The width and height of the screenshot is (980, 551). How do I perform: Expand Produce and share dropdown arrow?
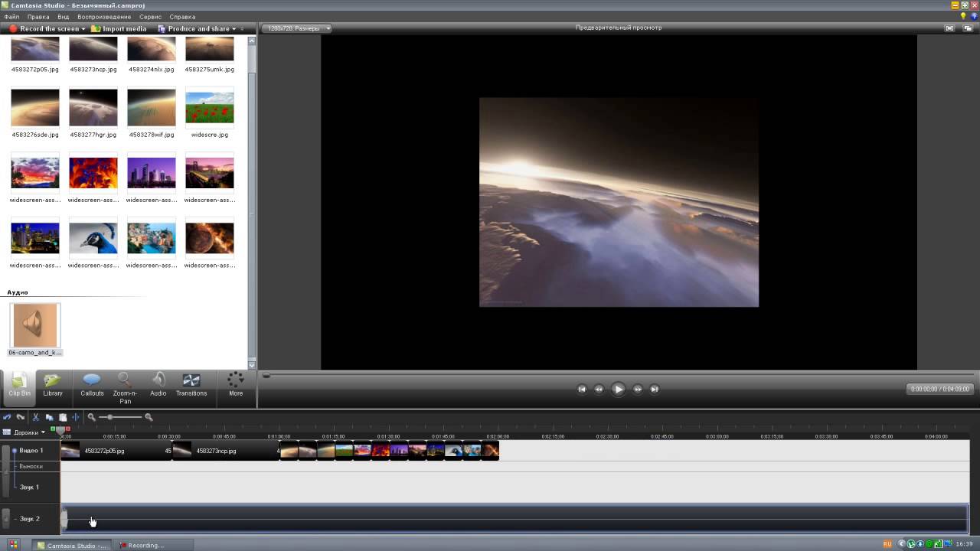coord(234,29)
